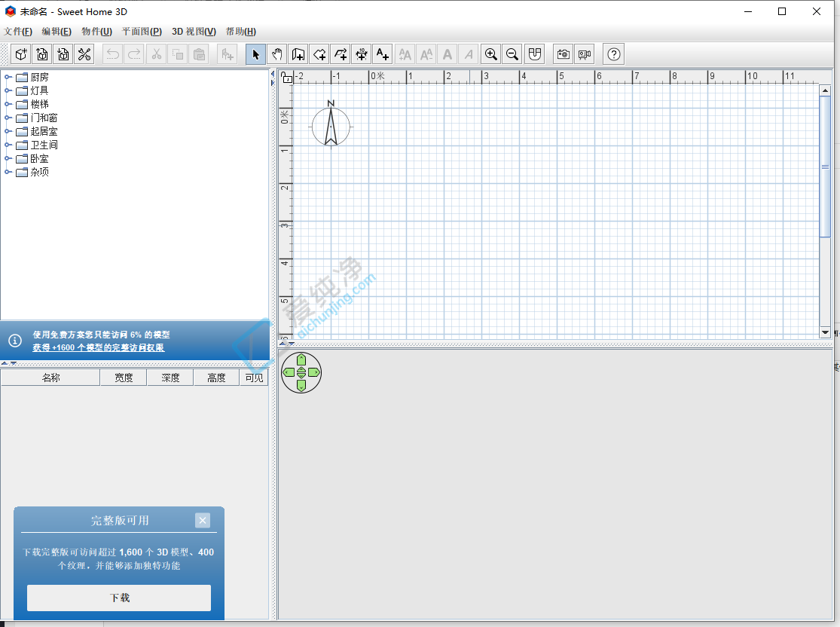
Task: Click the 3D view right navigation arrow
Action: click(314, 372)
